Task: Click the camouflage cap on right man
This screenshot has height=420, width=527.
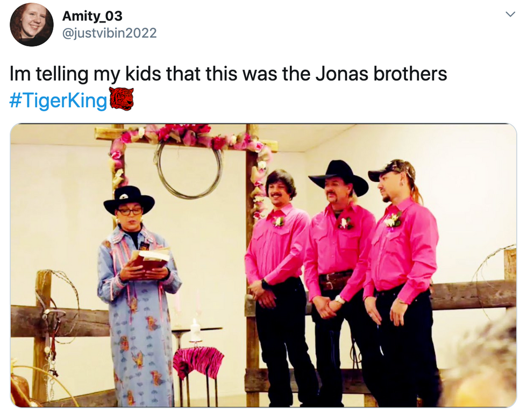Action: 390,170
